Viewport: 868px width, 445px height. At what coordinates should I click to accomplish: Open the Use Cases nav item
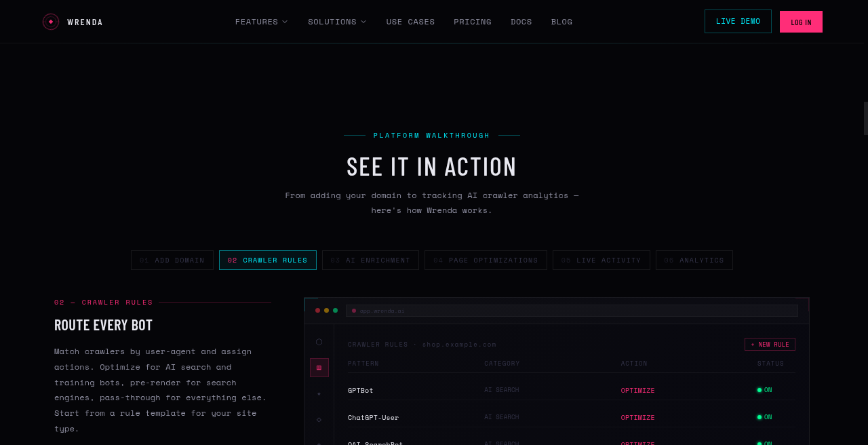(x=410, y=22)
